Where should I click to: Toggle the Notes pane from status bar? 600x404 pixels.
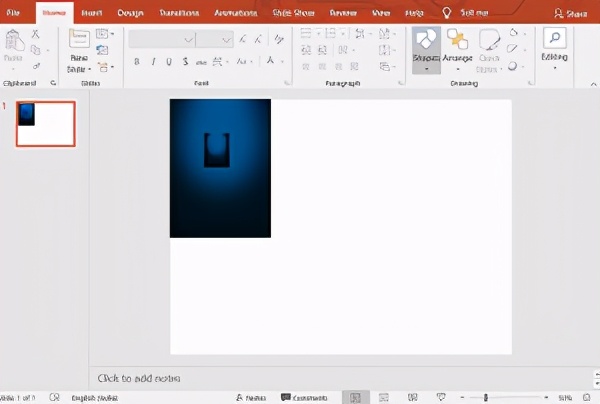click(x=251, y=398)
